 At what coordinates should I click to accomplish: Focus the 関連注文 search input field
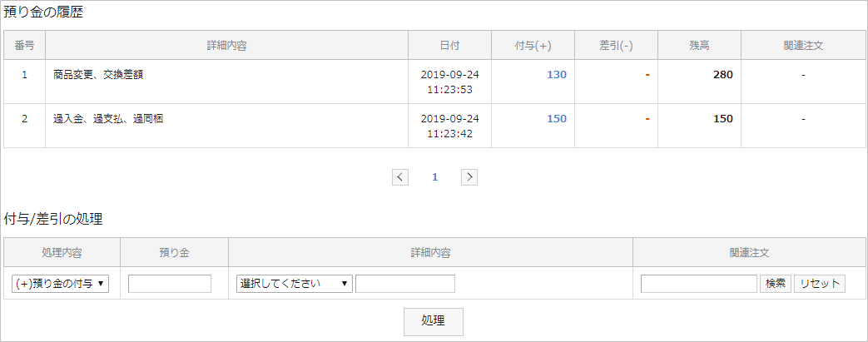[699, 284]
